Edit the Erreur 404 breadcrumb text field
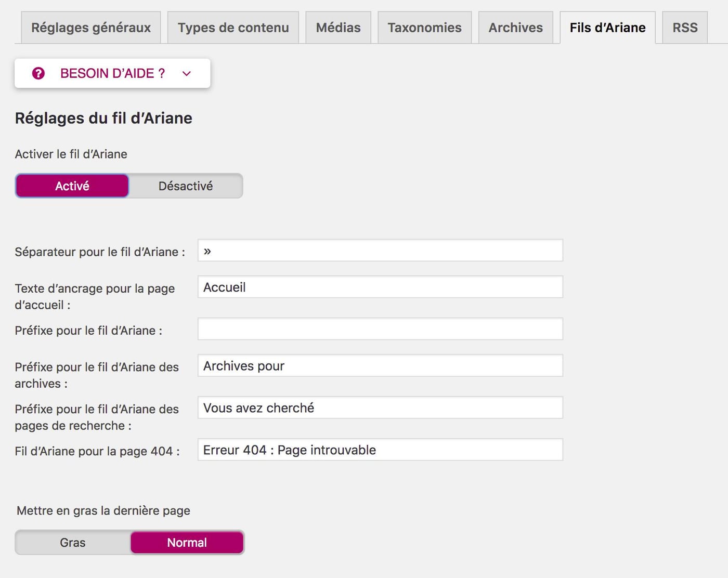 pos(380,450)
